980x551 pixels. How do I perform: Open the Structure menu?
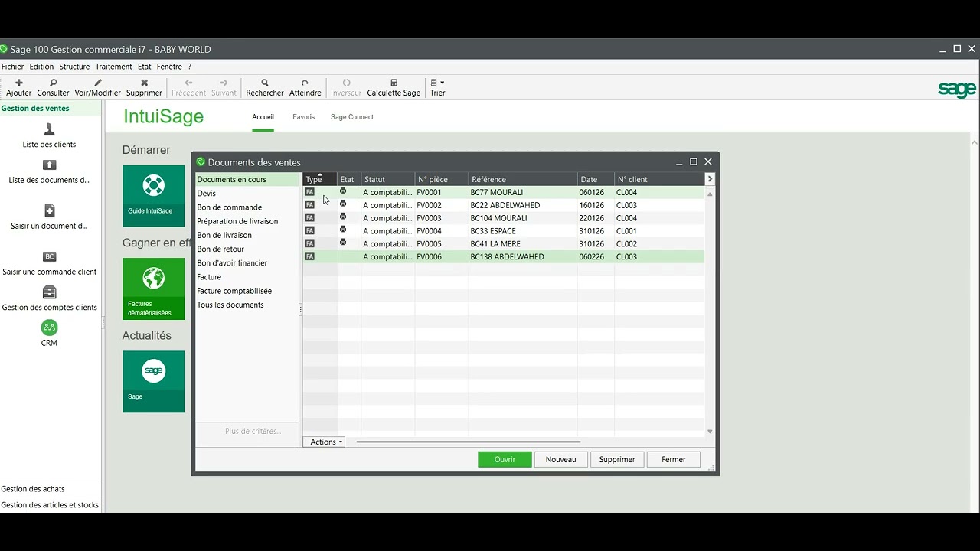point(74,67)
